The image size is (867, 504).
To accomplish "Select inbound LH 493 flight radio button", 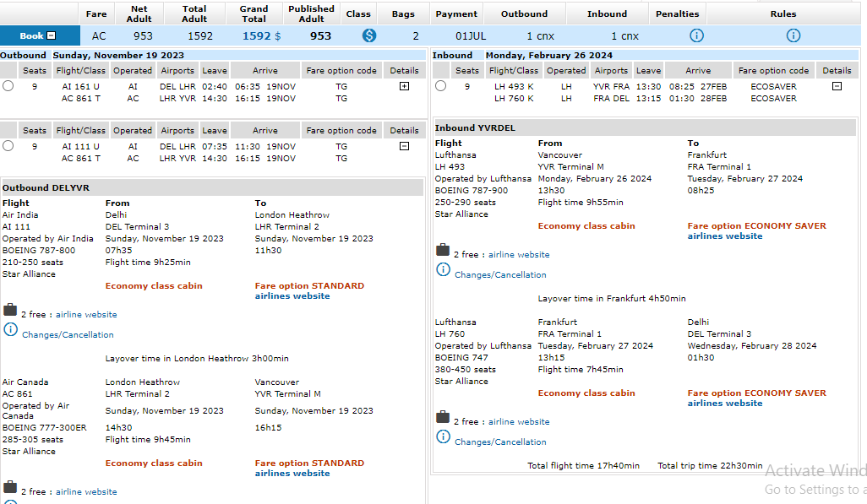I will [440, 86].
